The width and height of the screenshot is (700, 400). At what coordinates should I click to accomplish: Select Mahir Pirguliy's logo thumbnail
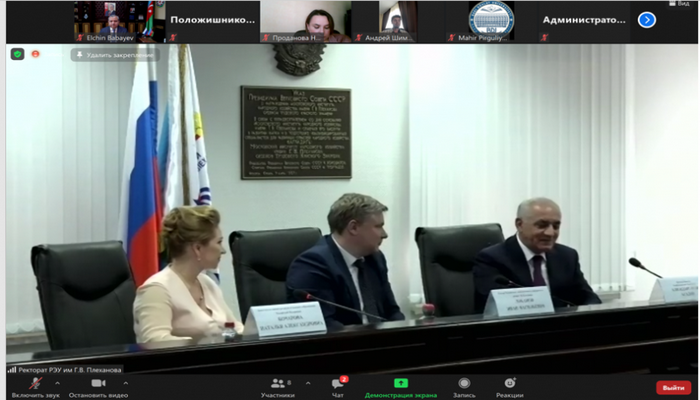[x=490, y=21]
